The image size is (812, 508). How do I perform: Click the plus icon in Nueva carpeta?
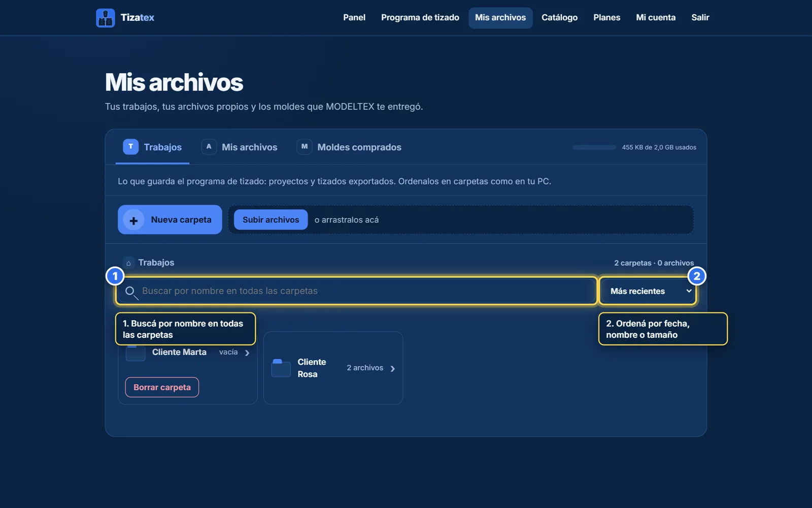(x=133, y=220)
